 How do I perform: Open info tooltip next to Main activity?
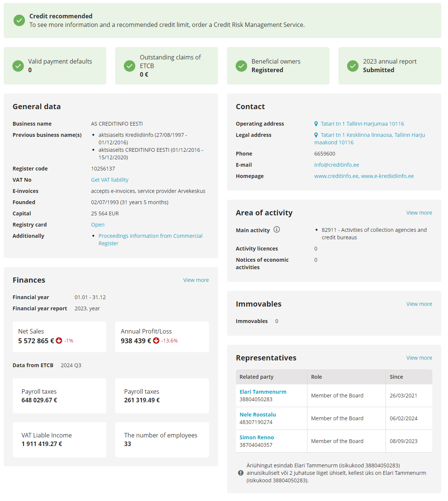coord(277,230)
